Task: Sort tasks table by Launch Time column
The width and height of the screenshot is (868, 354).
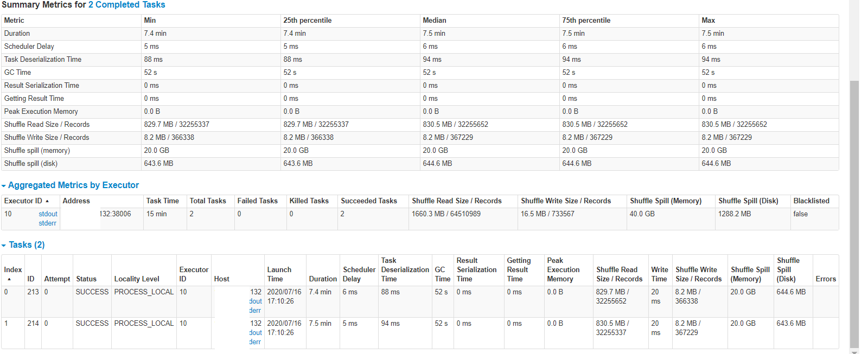Action: (279, 274)
